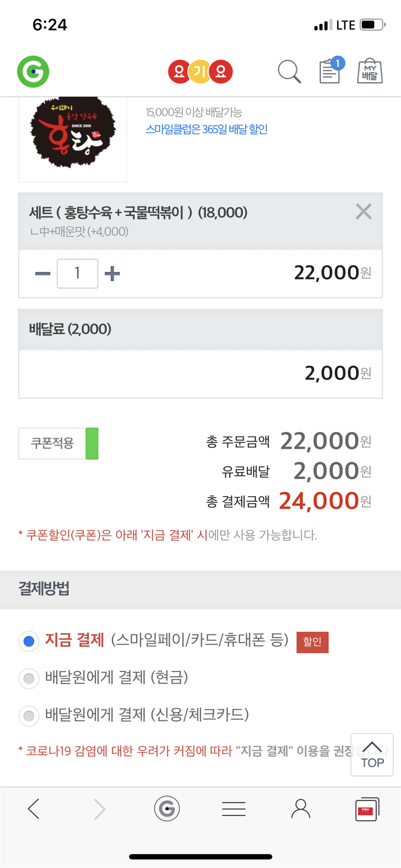The width and height of the screenshot is (401, 868).
Task: Select 배달원에게 결제 (현금) option
Action: click(29, 679)
